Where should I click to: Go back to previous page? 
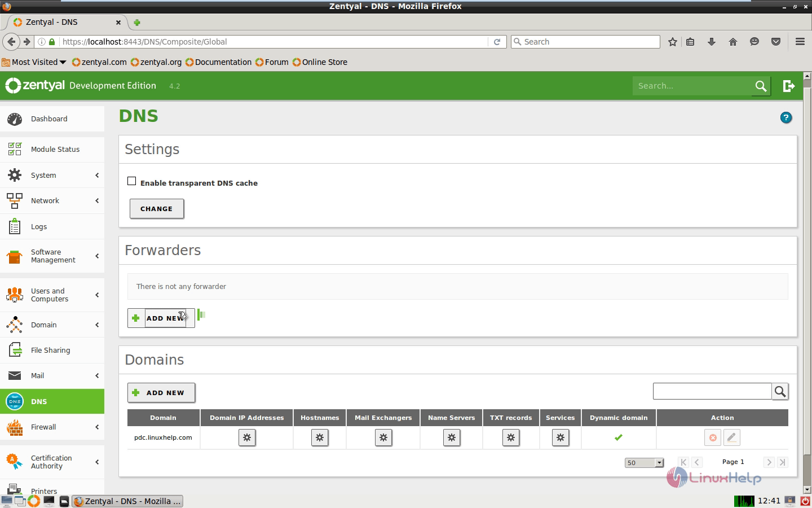11,42
